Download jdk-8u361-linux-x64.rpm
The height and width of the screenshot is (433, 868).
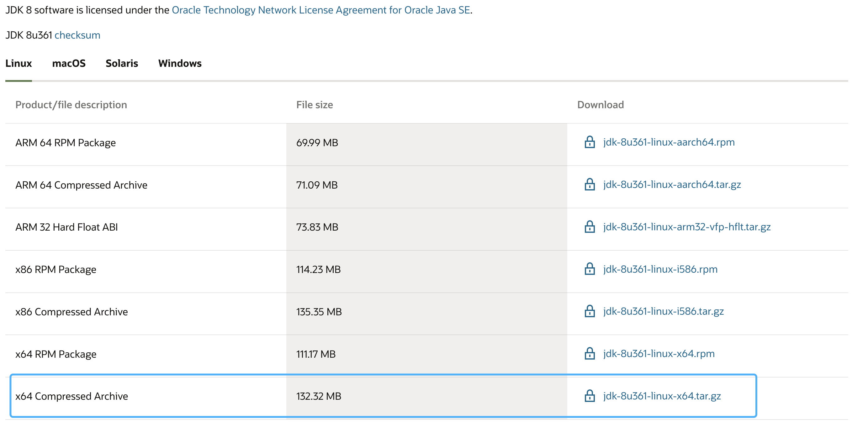click(x=659, y=353)
